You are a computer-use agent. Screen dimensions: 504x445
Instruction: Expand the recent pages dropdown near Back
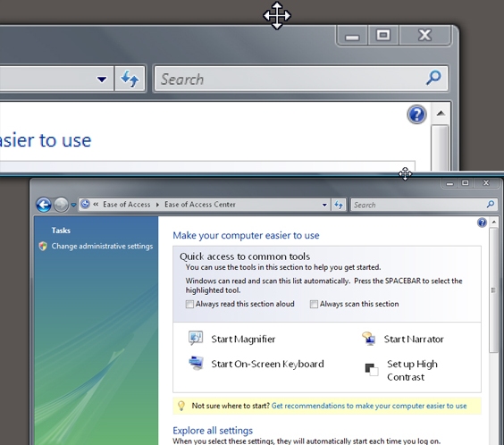[x=73, y=205]
